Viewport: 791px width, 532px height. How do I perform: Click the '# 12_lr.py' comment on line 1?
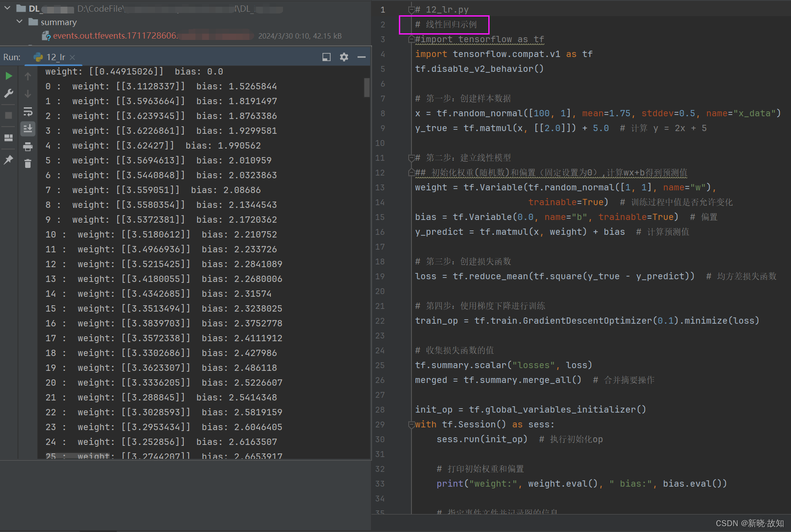coord(442,10)
